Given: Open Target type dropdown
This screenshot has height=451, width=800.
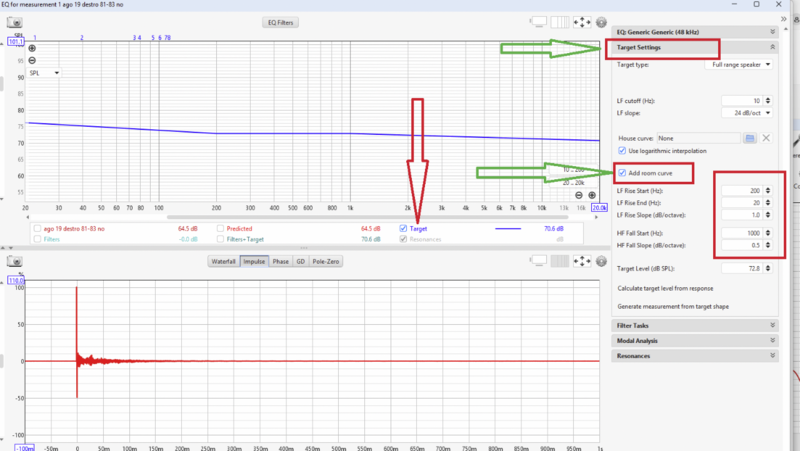Looking at the screenshot, I should pos(738,65).
